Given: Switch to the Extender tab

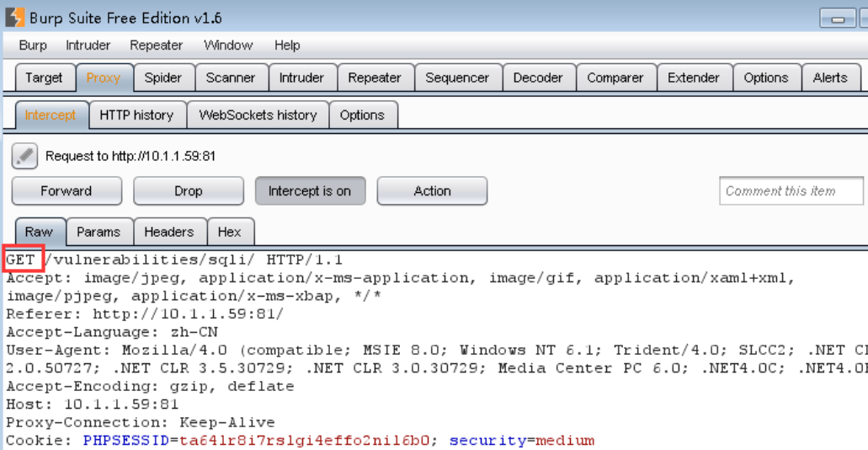Looking at the screenshot, I should pyautogui.click(x=694, y=78).
